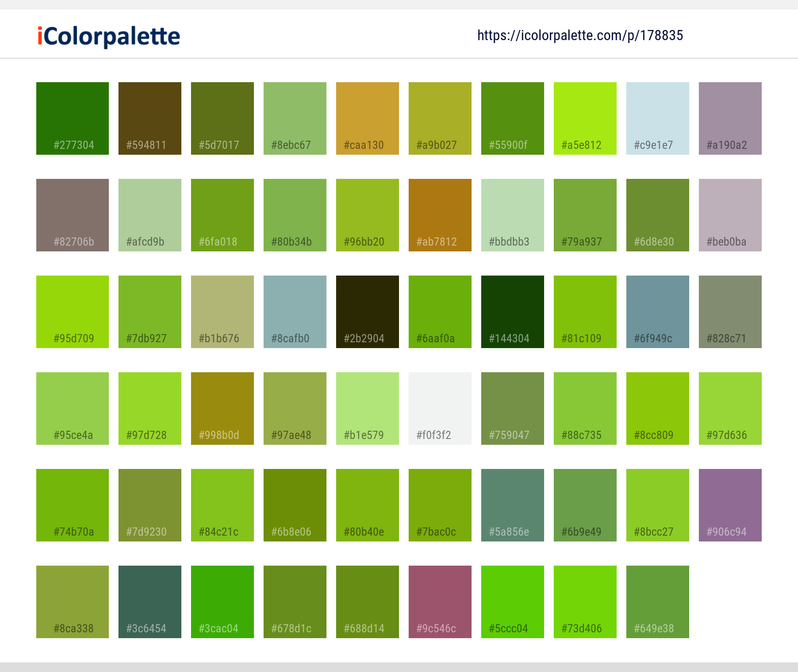Screen dimensions: 798x672
Task: Select the #8cc809 swatch
Action: (x=658, y=409)
